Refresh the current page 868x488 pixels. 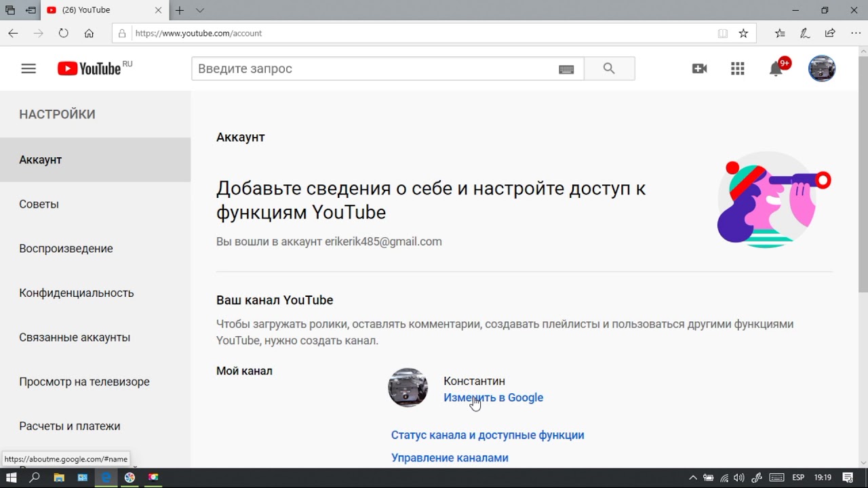[x=63, y=33]
